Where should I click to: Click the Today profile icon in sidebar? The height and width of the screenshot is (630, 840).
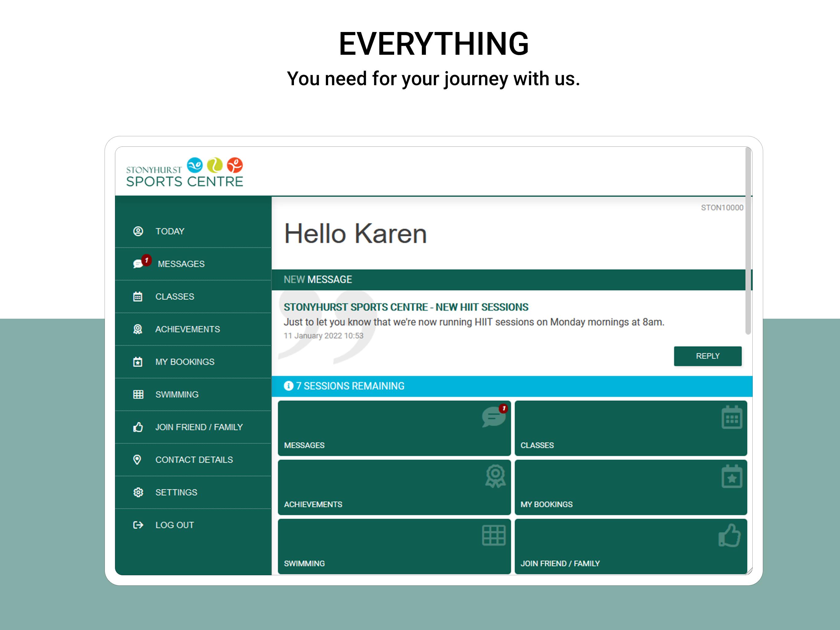(x=138, y=231)
